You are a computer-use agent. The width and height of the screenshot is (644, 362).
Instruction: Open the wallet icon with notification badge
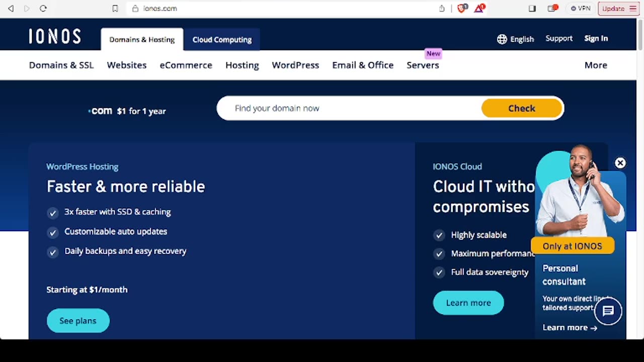(553, 8)
